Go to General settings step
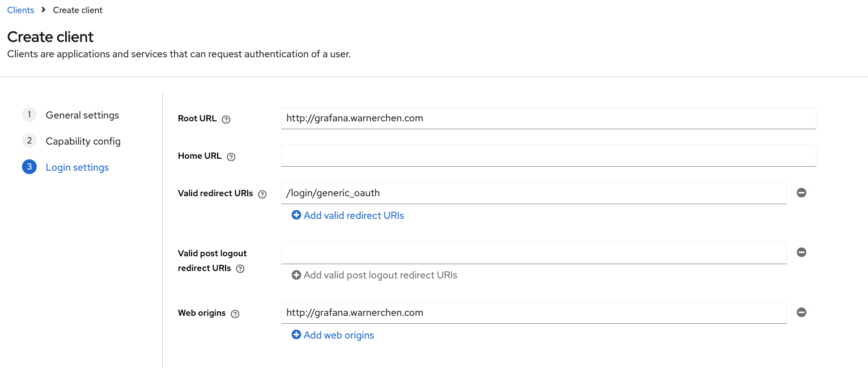Viewport: 868px width, 368px height. [x=82, y=115]
